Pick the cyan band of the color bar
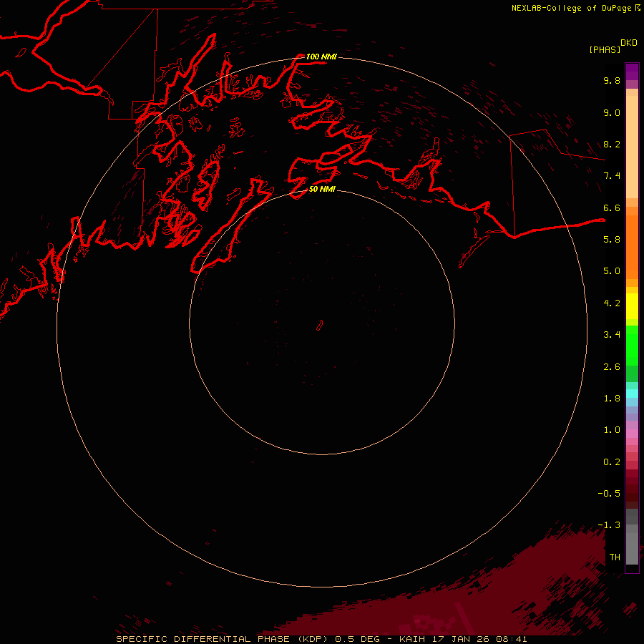This screenshot has height=644, width=644. point(632,394)
